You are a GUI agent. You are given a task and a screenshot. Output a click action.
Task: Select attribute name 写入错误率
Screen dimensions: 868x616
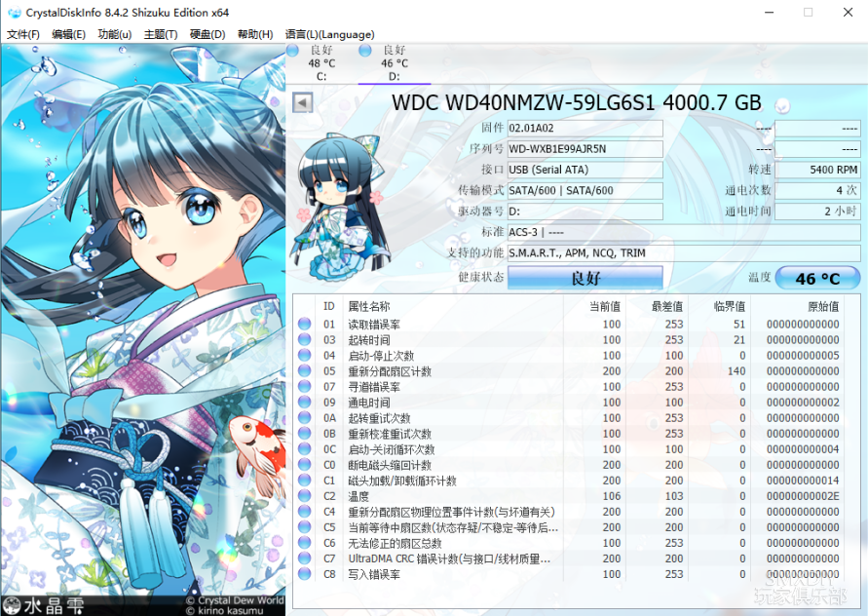tap(374, 574)
